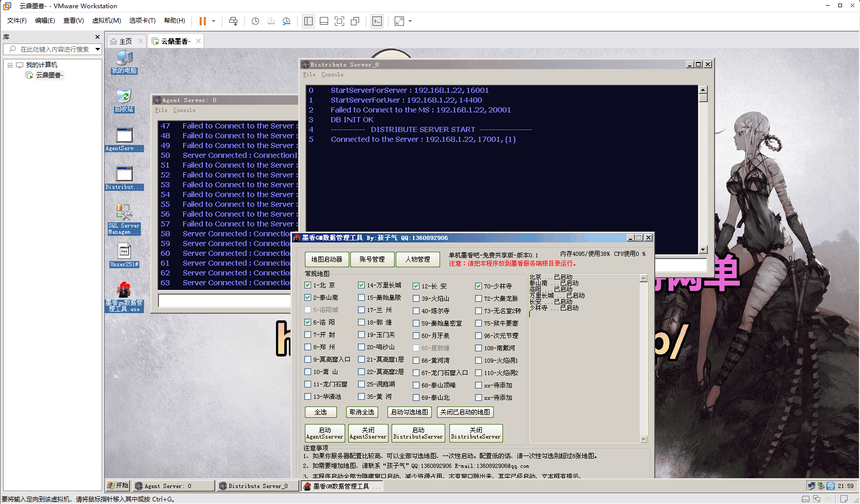Image resolution: width=860 pixels, height=504 pixels.
Task: Click the Distribute Server console scrollbar
Action: click(703, 170)
